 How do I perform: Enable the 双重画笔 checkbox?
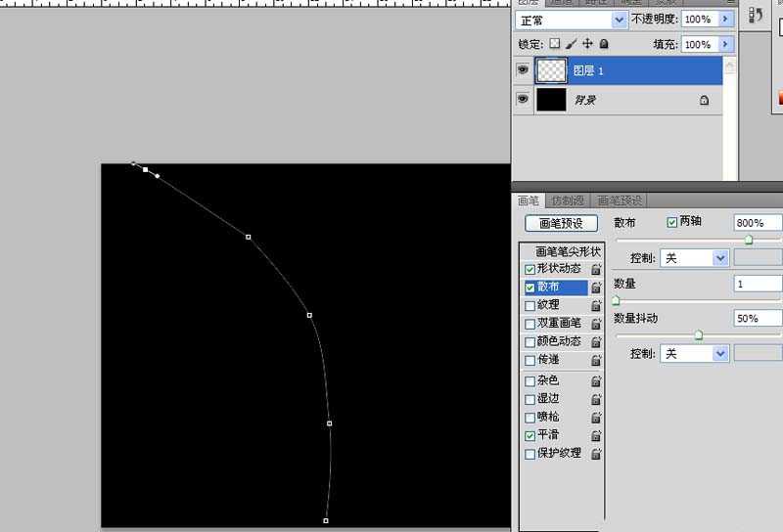click(x=530, y=324)
